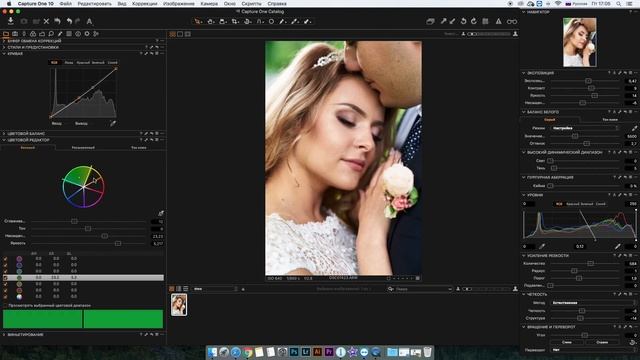640x360 pixels.
Task: Open the Details magnifier tool tab
Action: click(x=51, y=34)
